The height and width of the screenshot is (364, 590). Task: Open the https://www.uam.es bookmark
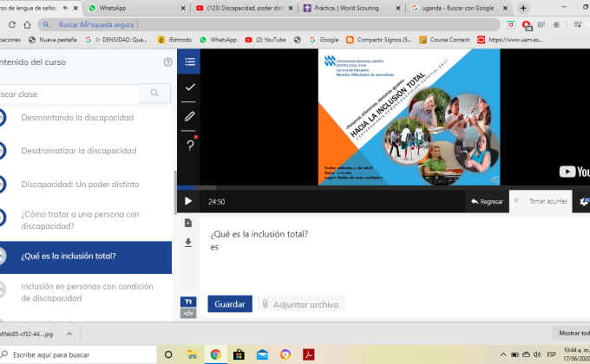510,40
